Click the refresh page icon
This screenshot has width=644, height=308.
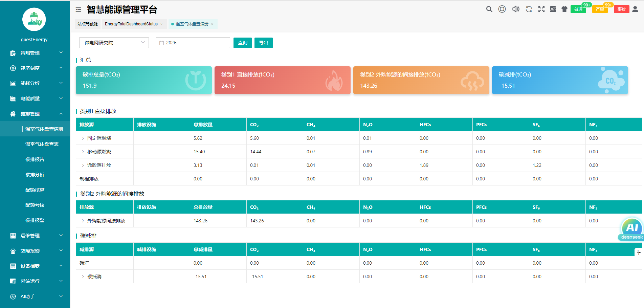pyautogui.click(x=529, y=9)
